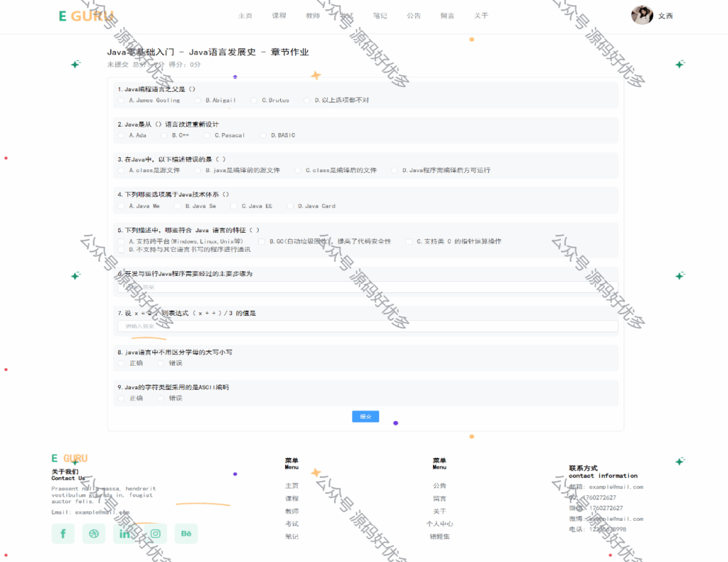Click the E GURU logo in footer
The image size is (728, 562).
point(69,458)
